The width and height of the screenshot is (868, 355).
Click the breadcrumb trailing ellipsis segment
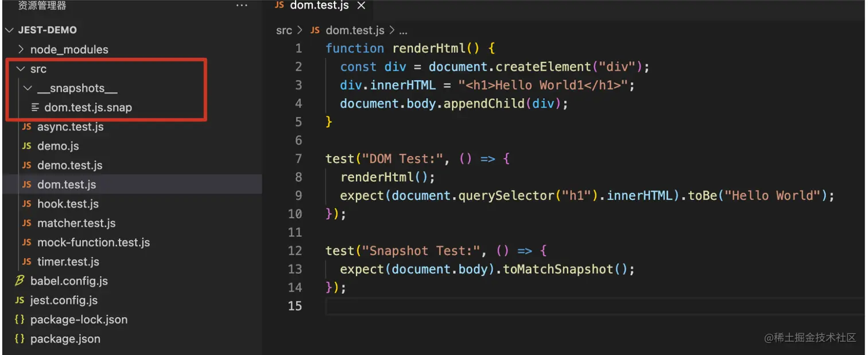[x=403, y=30]
